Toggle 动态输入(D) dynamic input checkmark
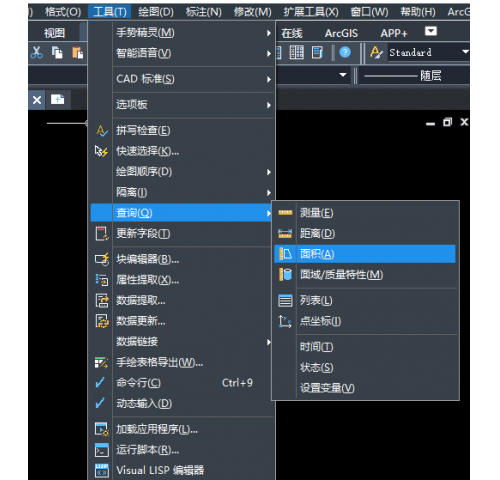 point(100,403)
